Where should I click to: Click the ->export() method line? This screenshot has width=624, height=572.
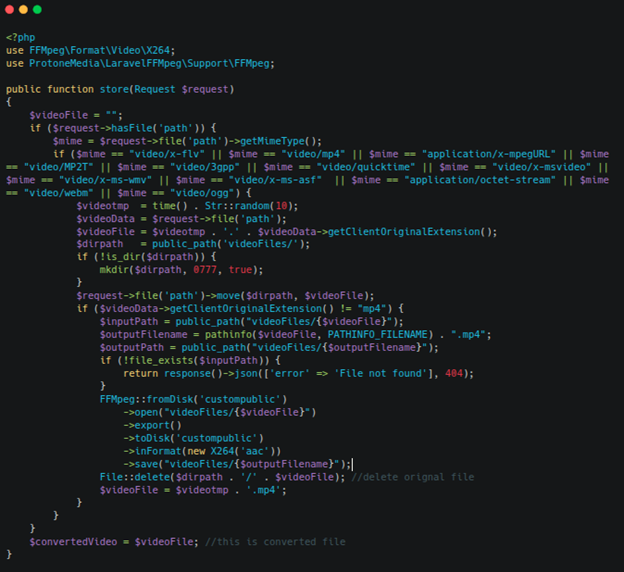[x=150, y=424]
